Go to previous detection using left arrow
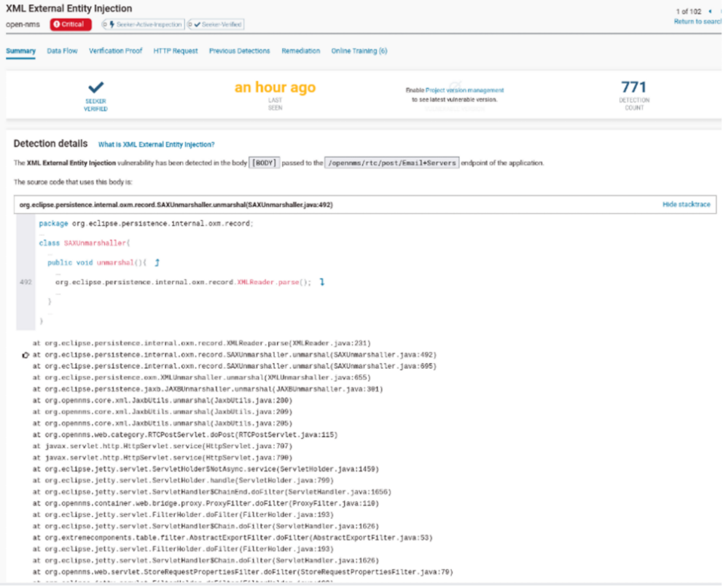 pos(710,11)
